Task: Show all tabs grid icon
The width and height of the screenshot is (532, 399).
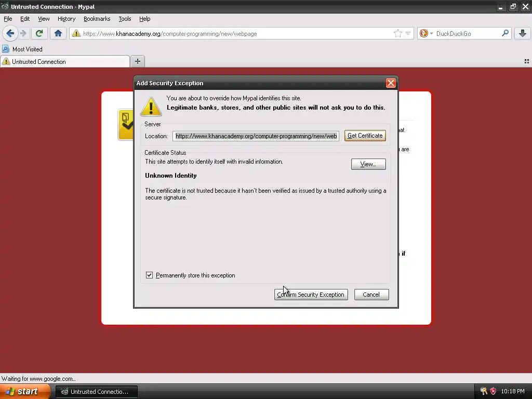Action: tap(527, 61)
